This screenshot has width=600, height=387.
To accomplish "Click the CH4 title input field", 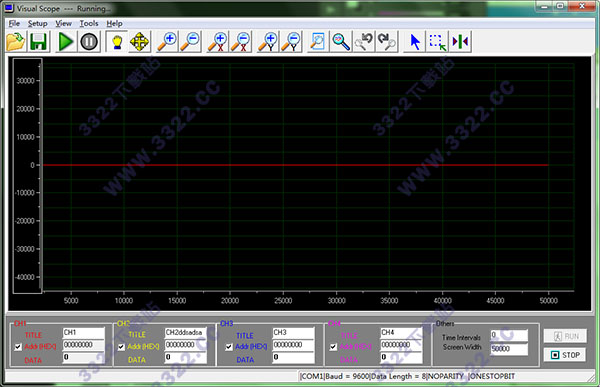I will 401,333.
